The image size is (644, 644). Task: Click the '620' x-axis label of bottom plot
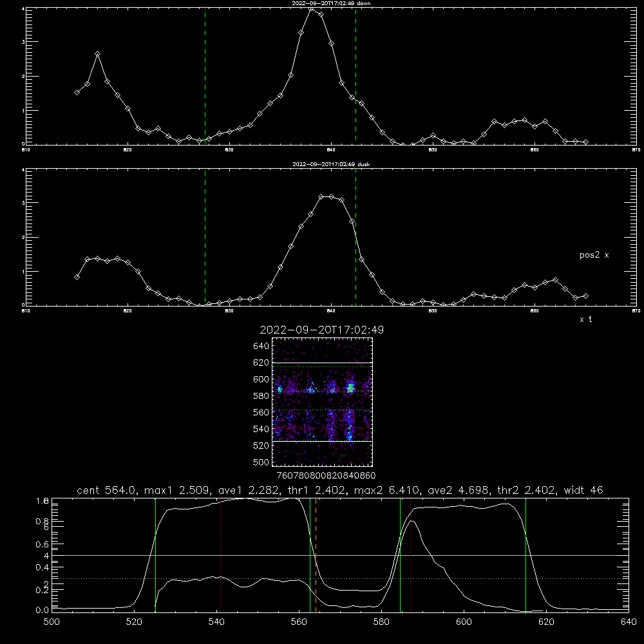pos(546,622)
